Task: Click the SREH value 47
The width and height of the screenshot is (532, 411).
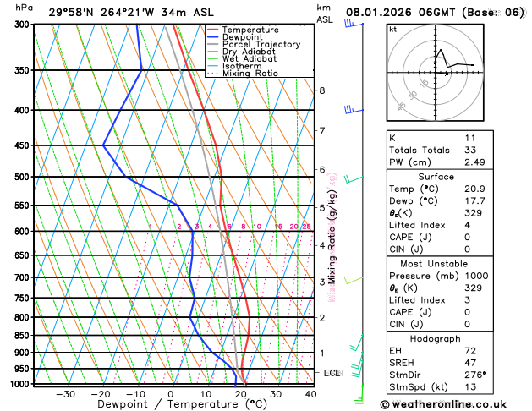Action: [x=470, y=363]
